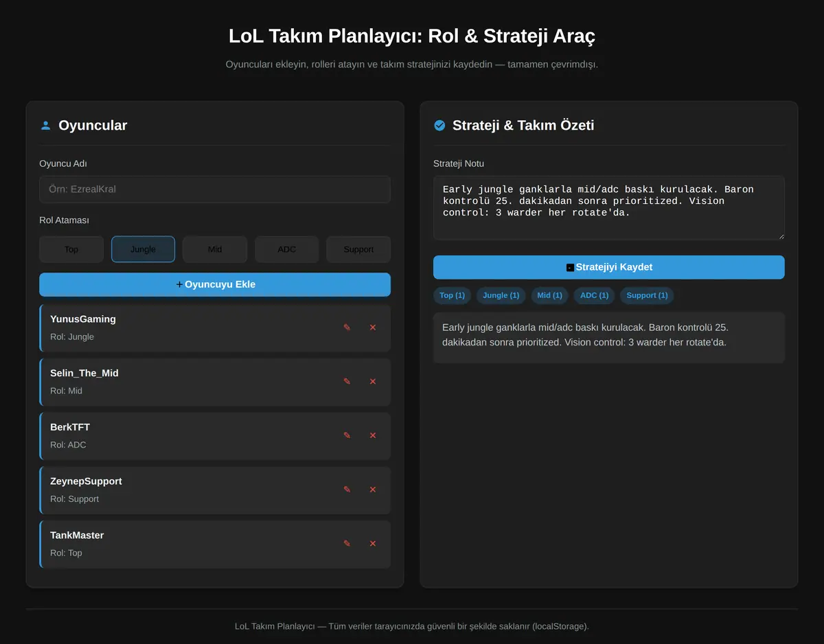The width and height of the screenshot is (824, 644).
Task: Remove ZeynepSupport from the list
Action: [x=373, y=490]
